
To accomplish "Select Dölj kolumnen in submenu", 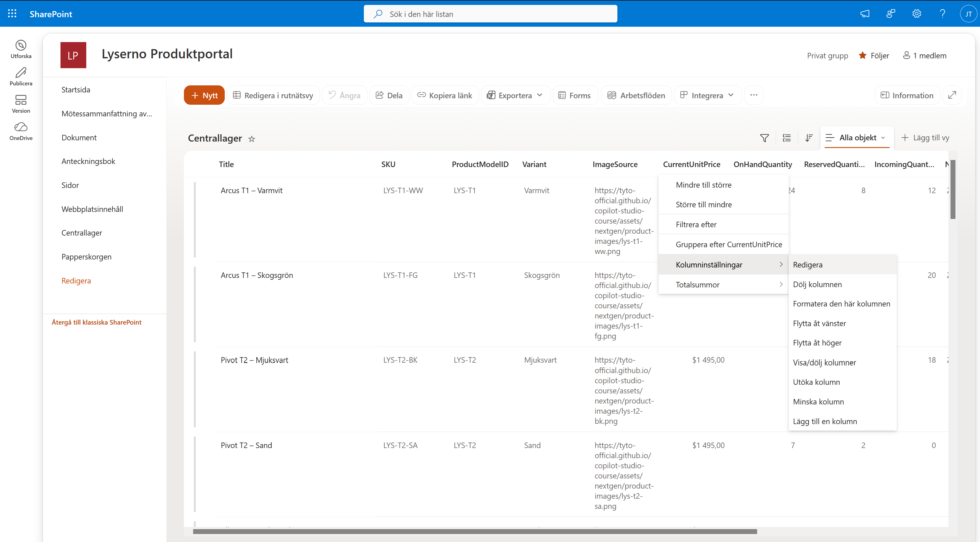I will point(842,284).
